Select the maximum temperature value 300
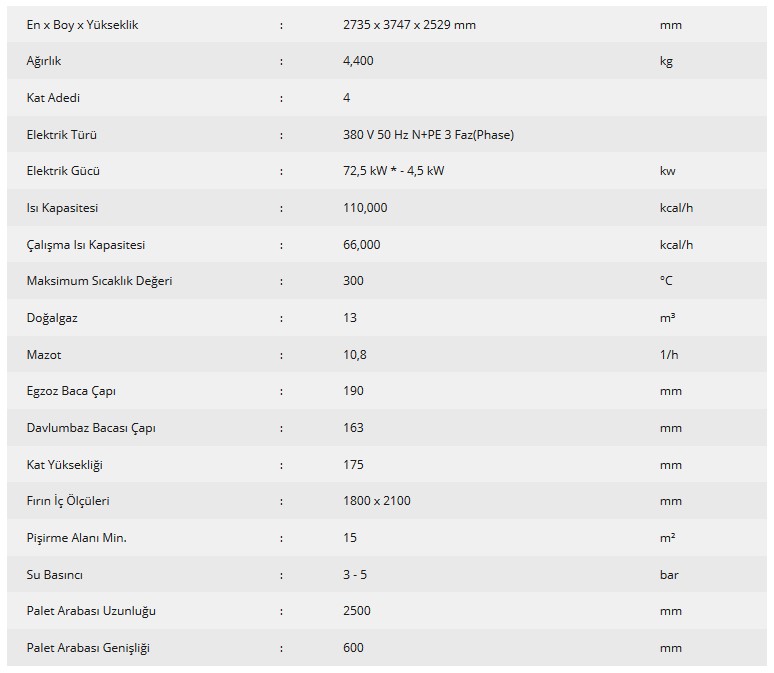774x673 pixels. pos(353,281)
